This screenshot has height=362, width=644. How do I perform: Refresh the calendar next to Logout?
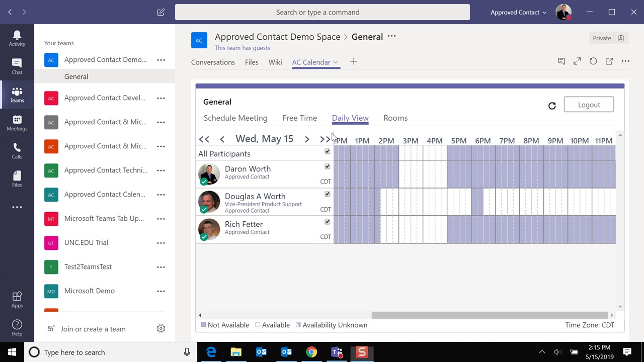[552, 106]
